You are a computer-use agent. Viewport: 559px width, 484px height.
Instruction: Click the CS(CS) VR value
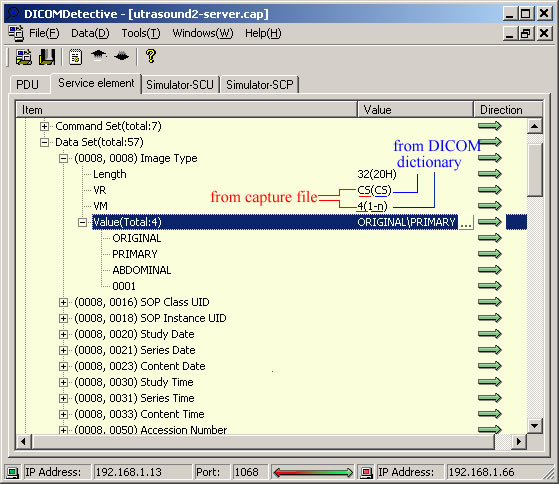point(374,191)
